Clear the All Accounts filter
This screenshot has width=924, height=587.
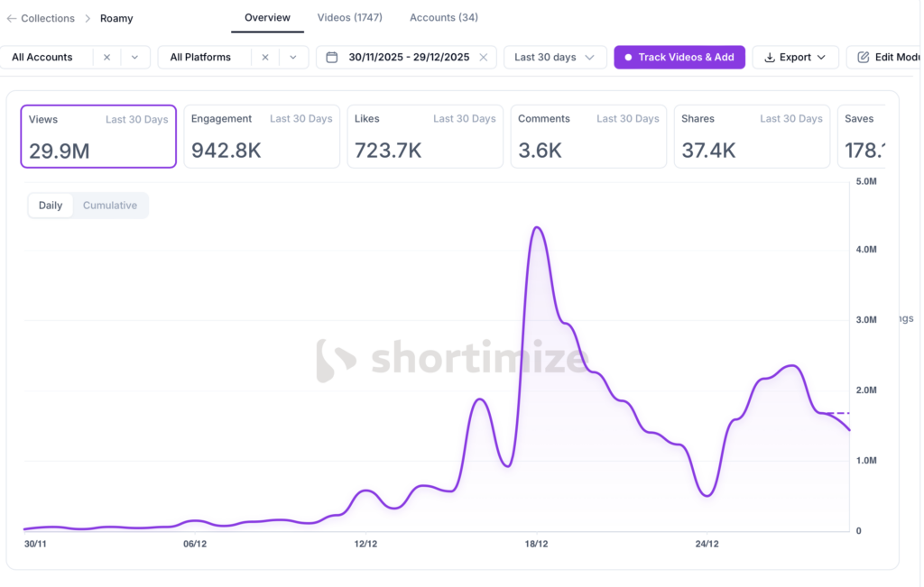106,57
